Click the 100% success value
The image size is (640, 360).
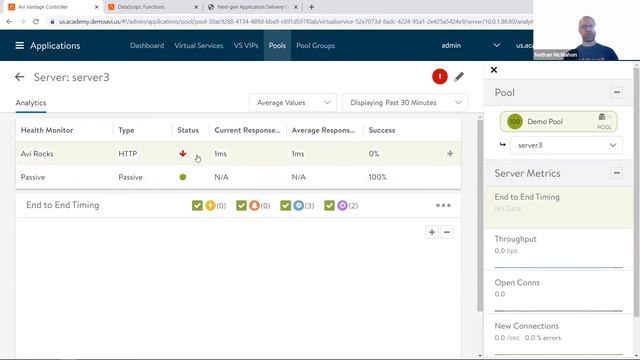point(378,177)
